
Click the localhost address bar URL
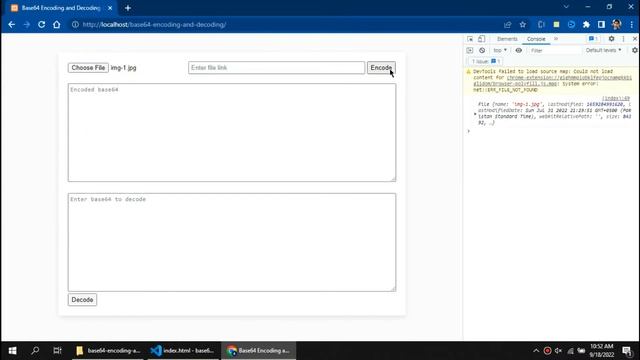154,24
